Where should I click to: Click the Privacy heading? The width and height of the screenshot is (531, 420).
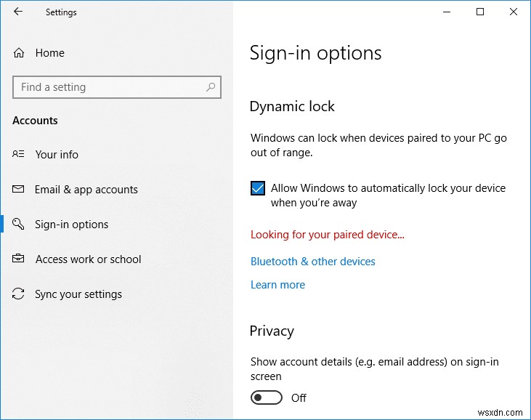click(x=272, y=331)
